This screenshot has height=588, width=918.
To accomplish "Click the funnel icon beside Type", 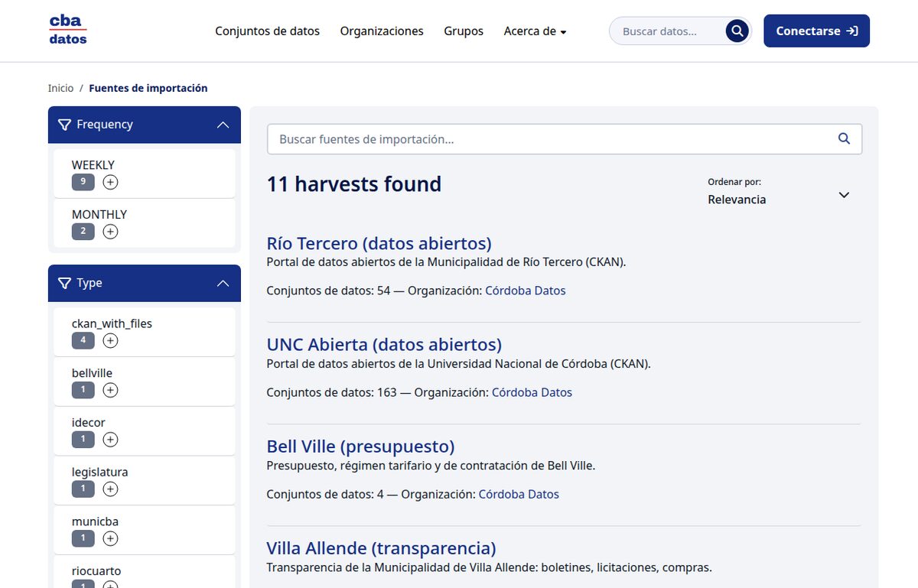I will 64,283.
